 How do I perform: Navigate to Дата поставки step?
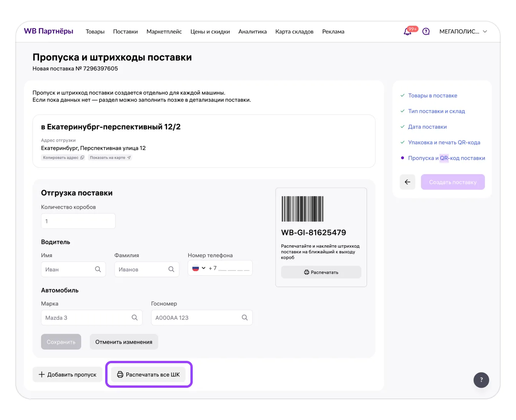point(427,127)
